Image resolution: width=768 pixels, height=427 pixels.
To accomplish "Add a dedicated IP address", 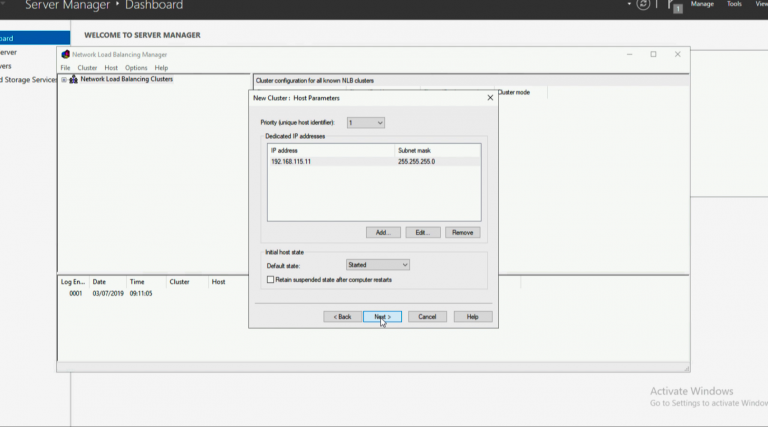I will tap(383, 233).
